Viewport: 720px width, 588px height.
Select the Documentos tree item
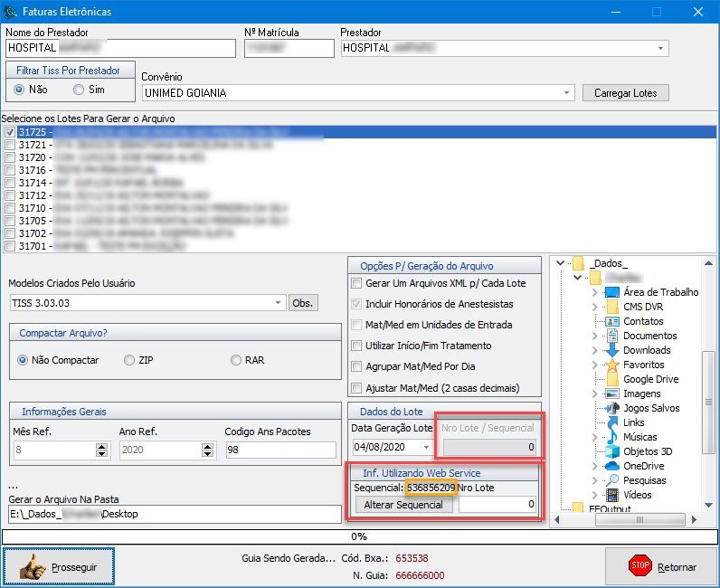(x=649, y=336)
